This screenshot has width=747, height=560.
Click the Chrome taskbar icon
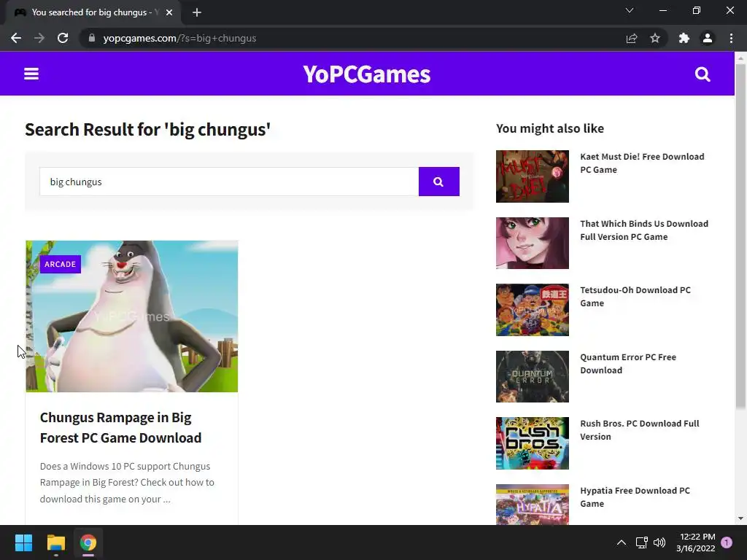[88, 542]
